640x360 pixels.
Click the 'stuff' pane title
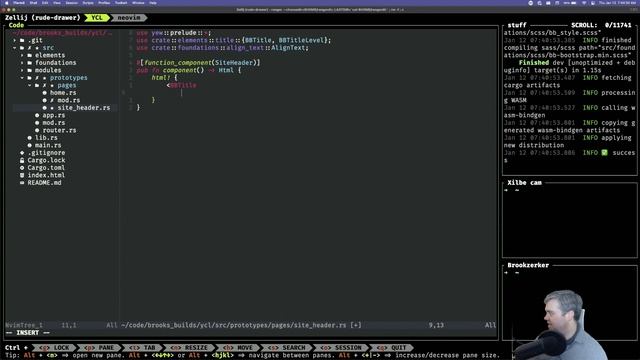517,25
